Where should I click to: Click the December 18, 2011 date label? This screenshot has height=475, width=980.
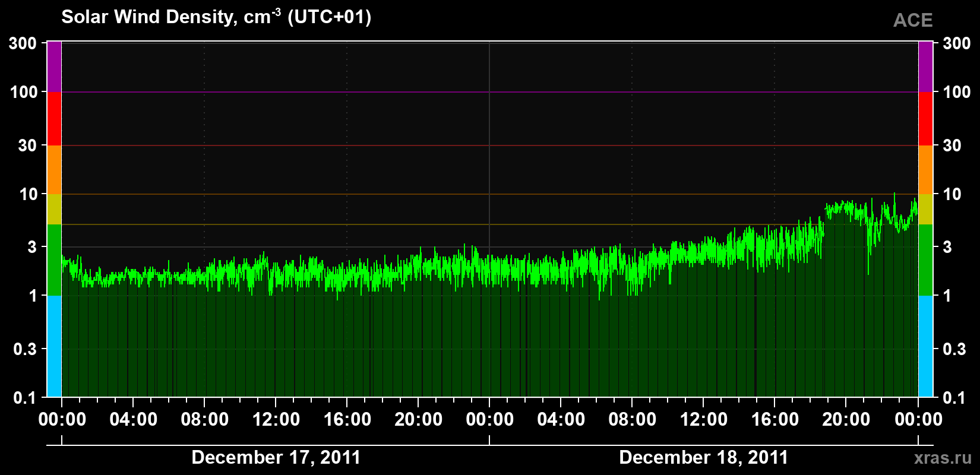(704, 458)
